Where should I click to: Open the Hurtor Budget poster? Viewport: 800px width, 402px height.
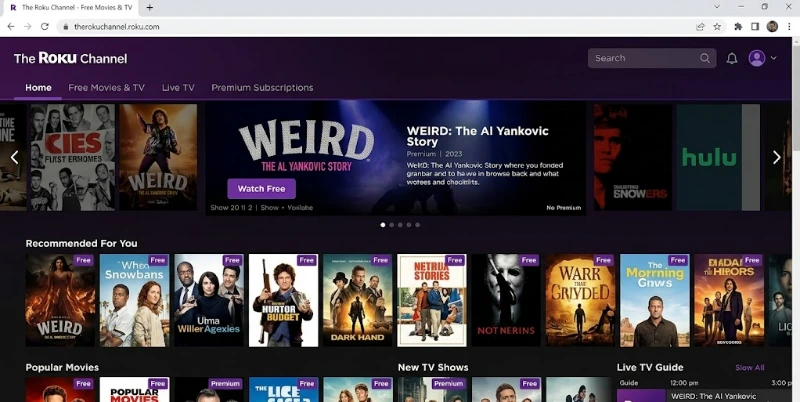coord(283,300)
